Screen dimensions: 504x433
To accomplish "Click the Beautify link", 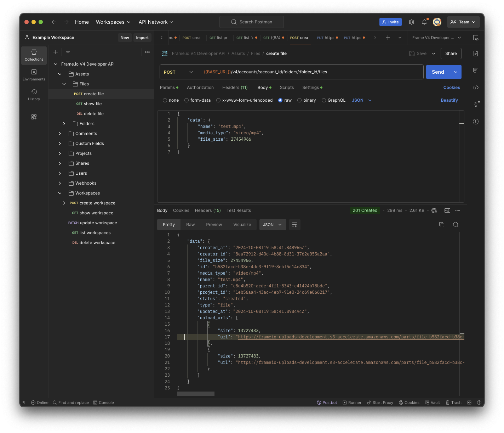I will point(449,100).
